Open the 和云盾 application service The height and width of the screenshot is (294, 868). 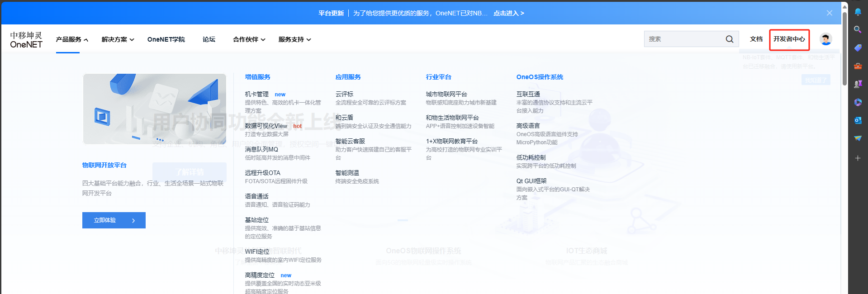[344, 118]
